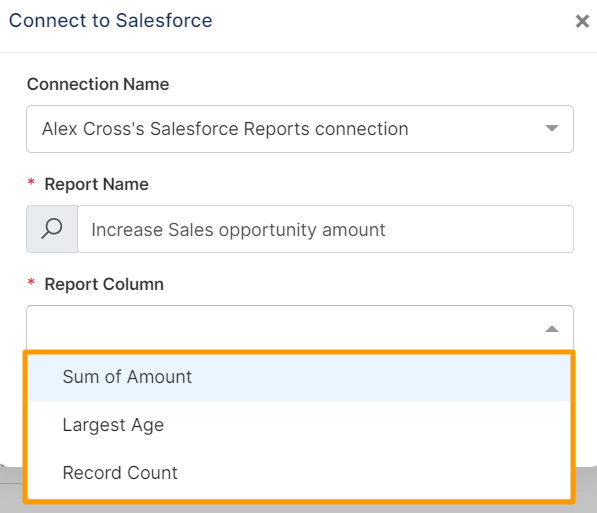Image resolution: width=597 pixels, height=513 pixels.
Task: Choose Largest Age from the list
Action: tap(299, 425)
